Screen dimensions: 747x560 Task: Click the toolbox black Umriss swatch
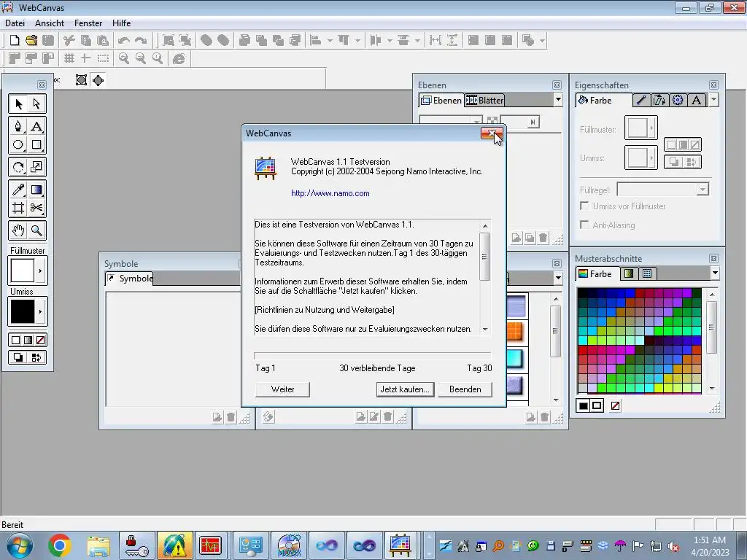point(23,311)
